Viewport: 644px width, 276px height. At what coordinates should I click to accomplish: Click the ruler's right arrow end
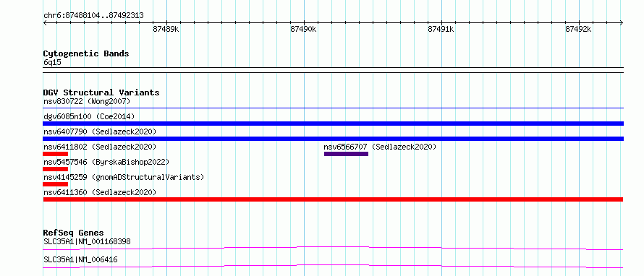(x=622, y=22)
